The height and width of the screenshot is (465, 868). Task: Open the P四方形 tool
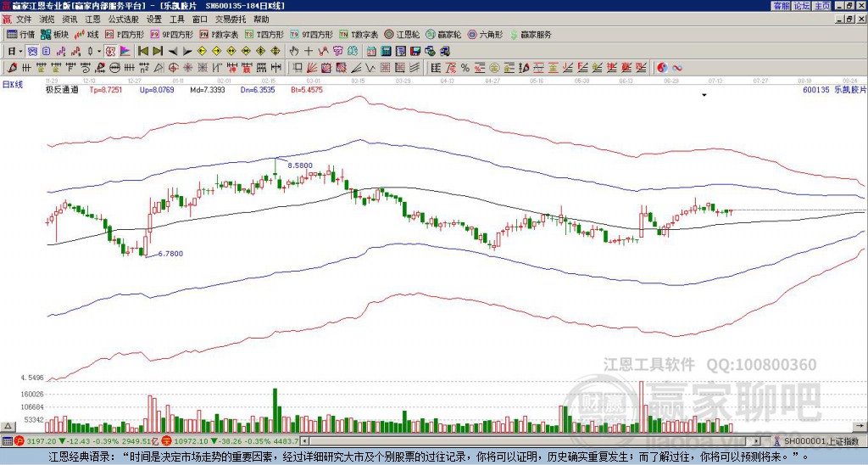click(124, 34)
